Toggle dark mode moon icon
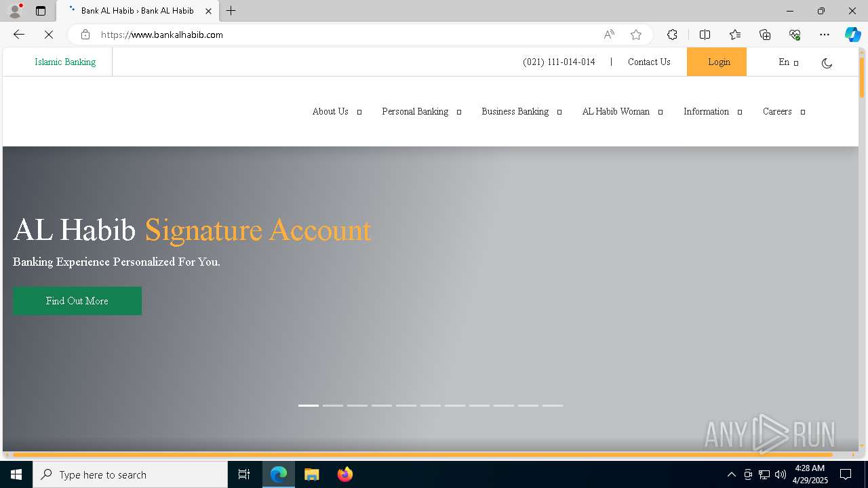The width and height of the screenshot is (868, 488). (827, 63)
